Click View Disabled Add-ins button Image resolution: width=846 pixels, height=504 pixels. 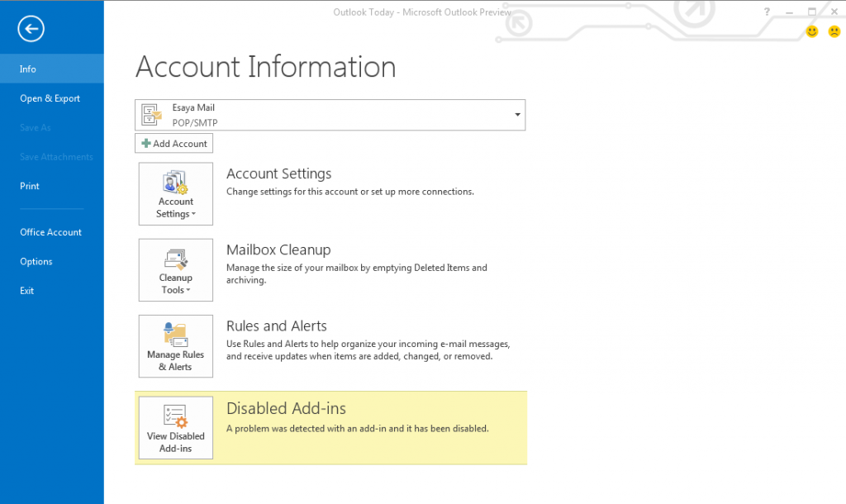coord(176,428)
